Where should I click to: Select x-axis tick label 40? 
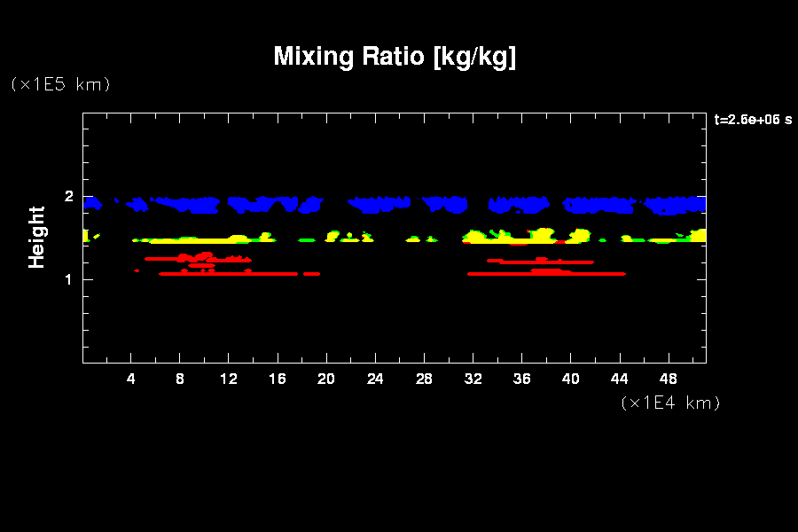click(570, 379)
